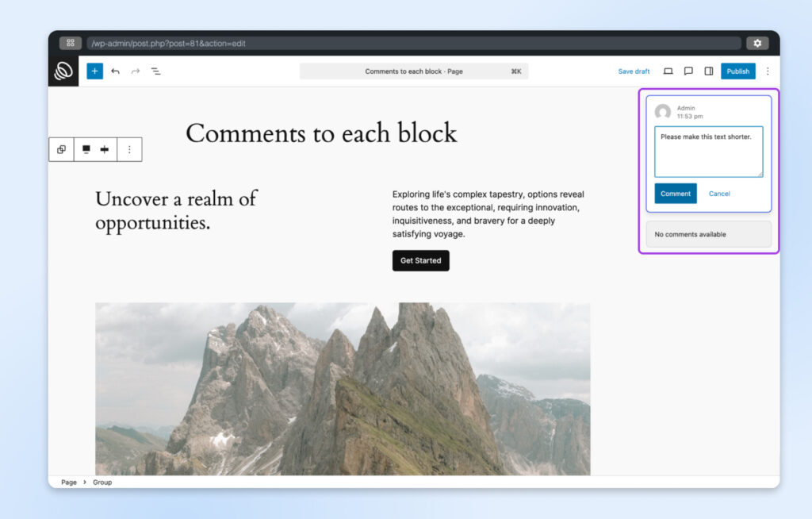
Task: Redo the last change
Action: pyautogui.click(x=134, y=71)
